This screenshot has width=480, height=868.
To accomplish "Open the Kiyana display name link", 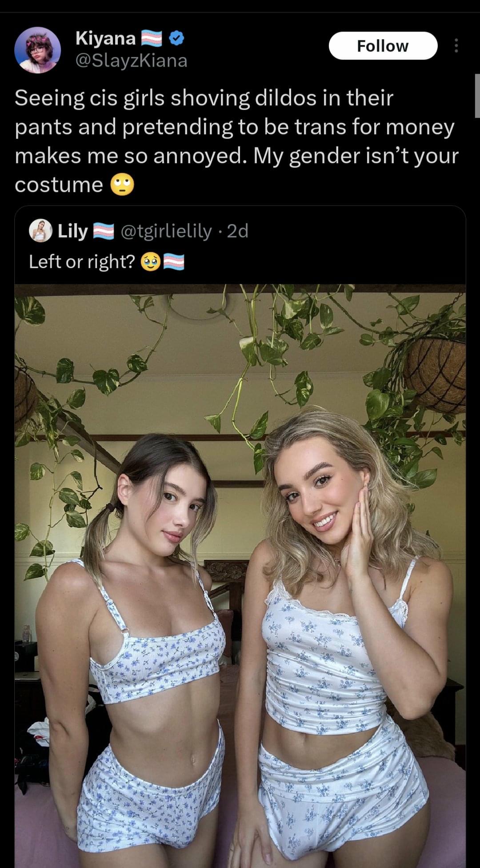I will tap(105, 38).
